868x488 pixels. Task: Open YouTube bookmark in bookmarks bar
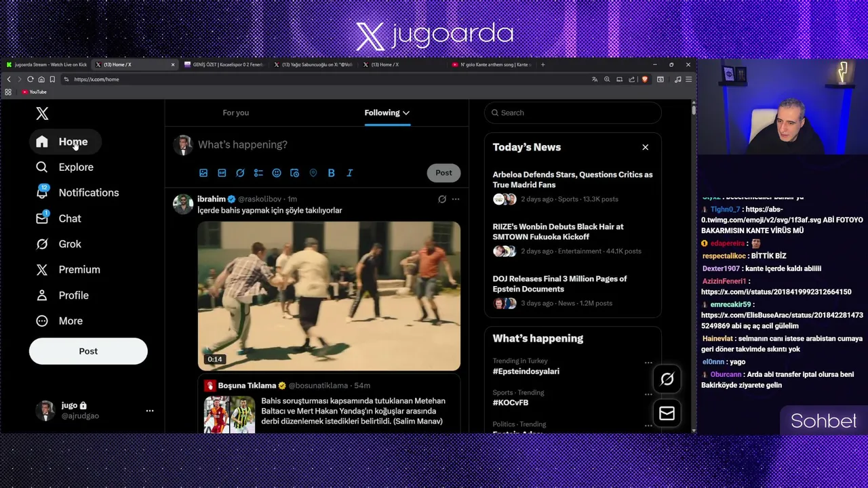(34, 91)
